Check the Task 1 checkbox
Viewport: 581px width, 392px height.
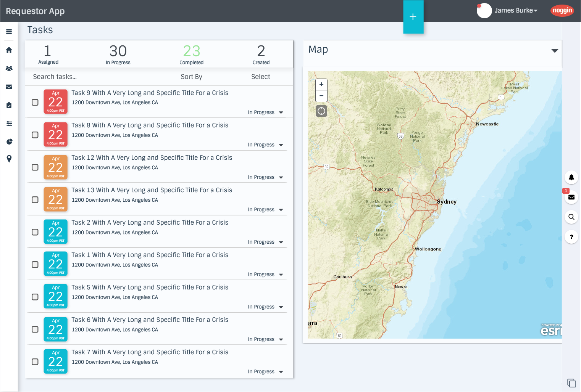(x=35, y=264)
